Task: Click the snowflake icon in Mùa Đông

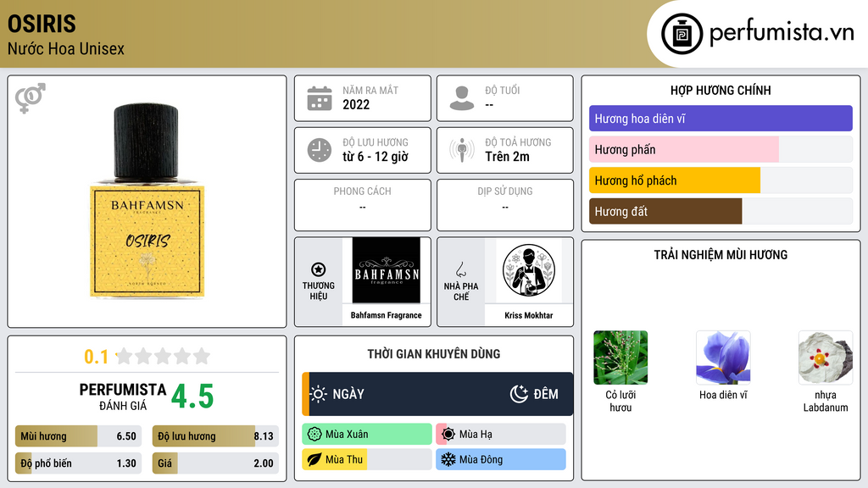Action: 448,460
